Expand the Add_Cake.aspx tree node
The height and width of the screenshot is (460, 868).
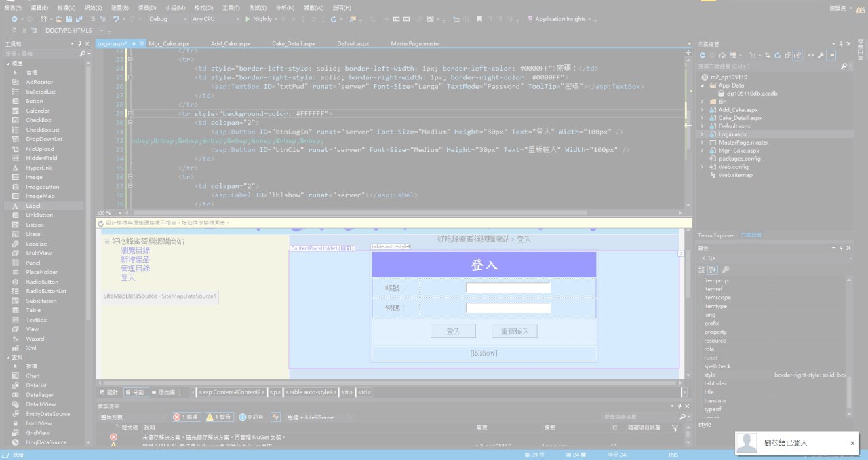pyautogui.click(x=702, y=110)
